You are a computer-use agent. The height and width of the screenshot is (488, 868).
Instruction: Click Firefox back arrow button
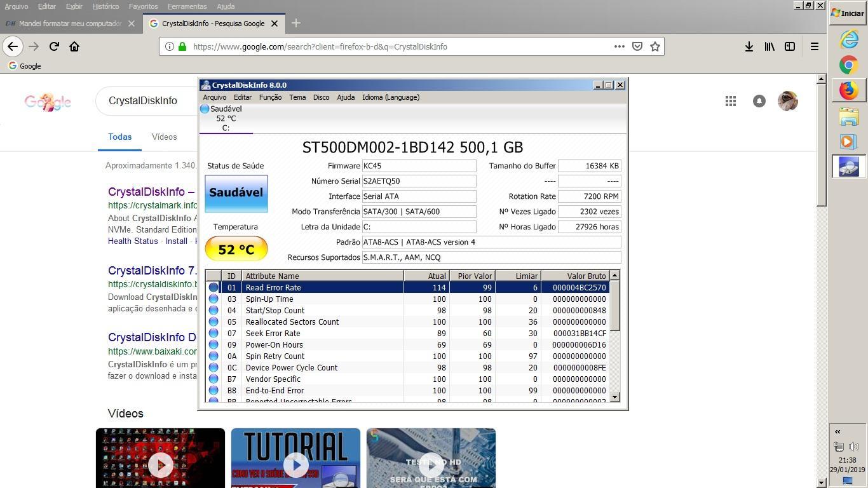click(x=13, y=46)
